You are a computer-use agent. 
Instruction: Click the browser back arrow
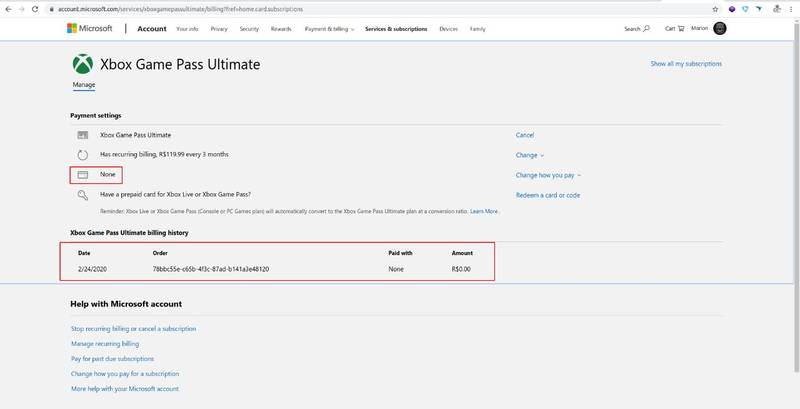[x=9, y=9]
